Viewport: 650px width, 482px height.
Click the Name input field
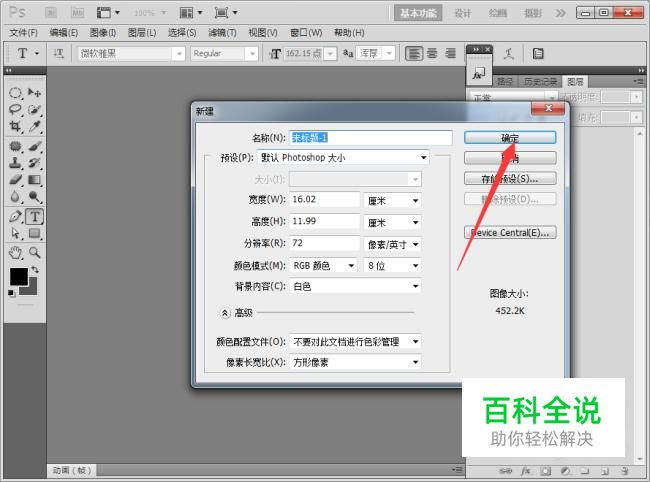pos(370,138)
